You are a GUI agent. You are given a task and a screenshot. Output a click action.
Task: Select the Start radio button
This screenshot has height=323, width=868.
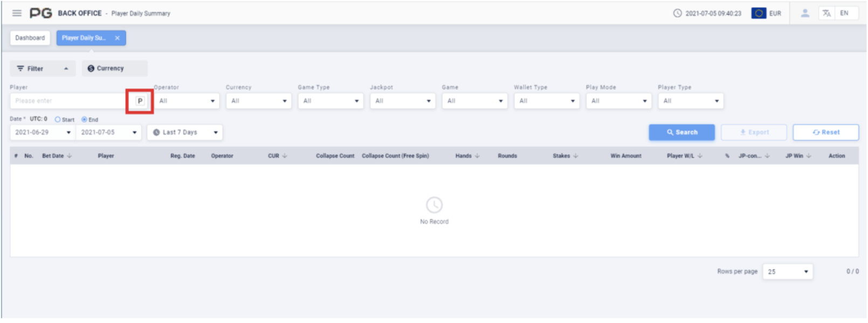[x=58, y=120]
